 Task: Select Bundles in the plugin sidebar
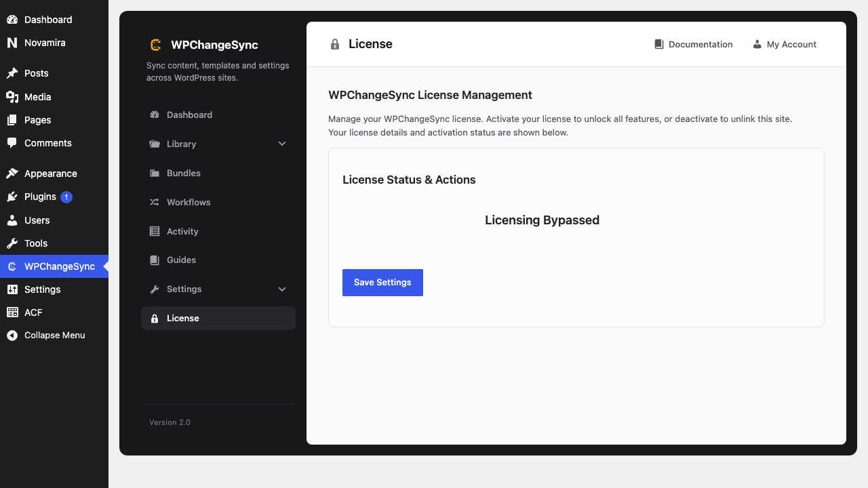tap(218, 173)
